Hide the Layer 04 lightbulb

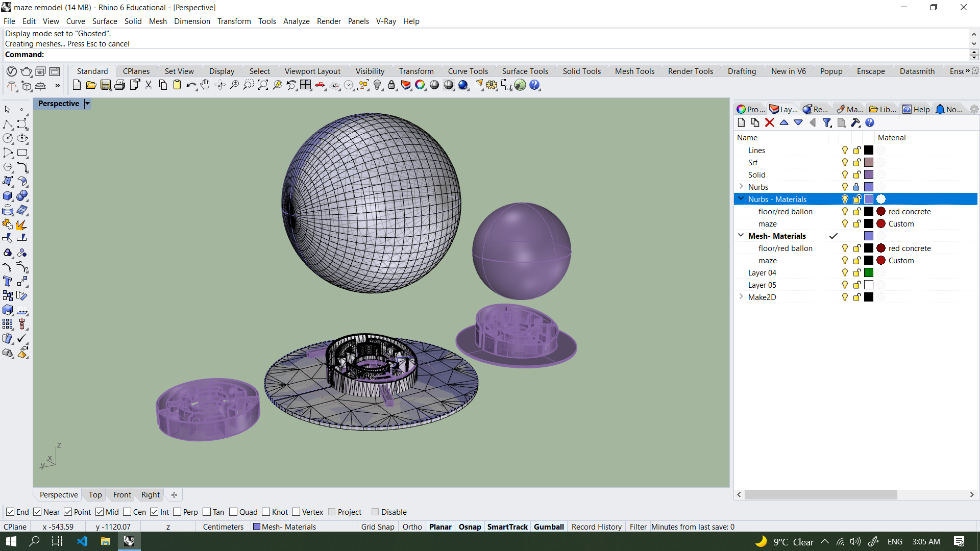(845, 273)
